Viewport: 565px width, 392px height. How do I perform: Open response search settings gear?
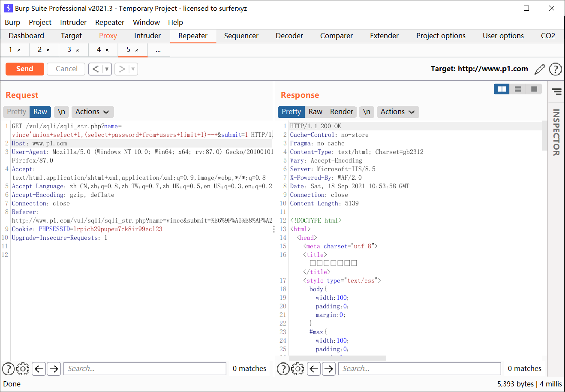tap(298, 369)
